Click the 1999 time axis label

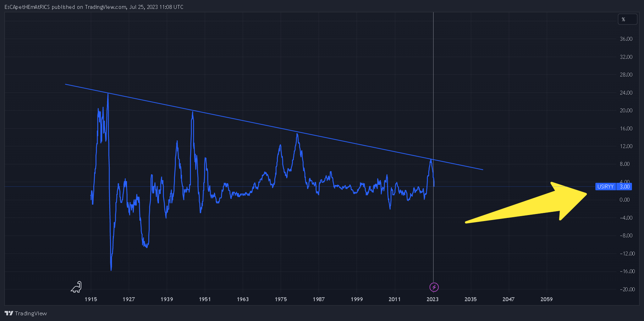(357, 299)
